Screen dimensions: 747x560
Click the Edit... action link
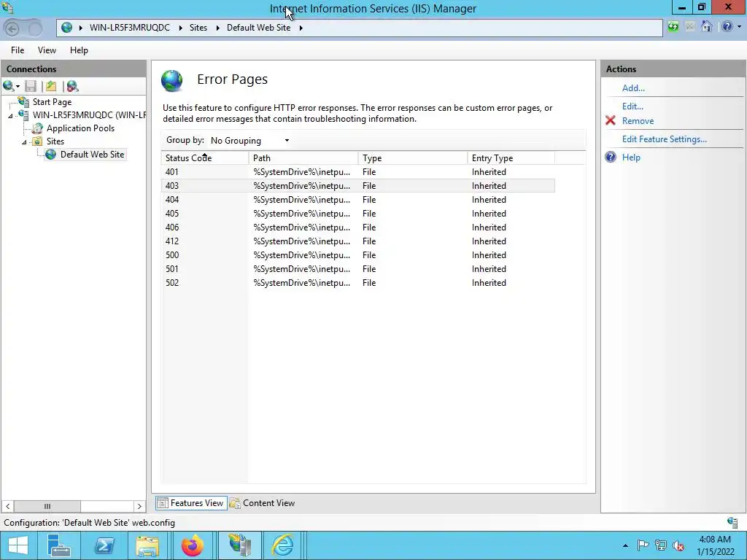(x=632, y=106)
